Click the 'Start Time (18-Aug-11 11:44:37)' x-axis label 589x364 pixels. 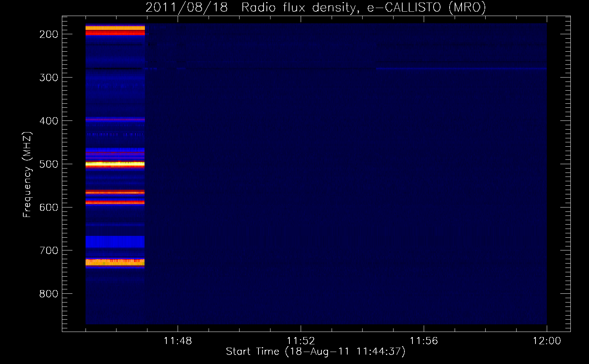point(316,352)
